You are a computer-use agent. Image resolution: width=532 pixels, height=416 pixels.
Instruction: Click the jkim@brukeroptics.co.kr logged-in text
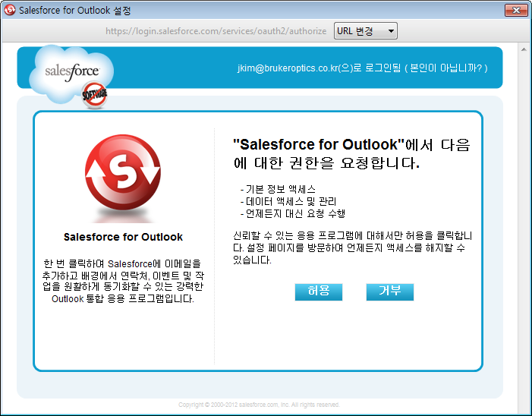319,68
